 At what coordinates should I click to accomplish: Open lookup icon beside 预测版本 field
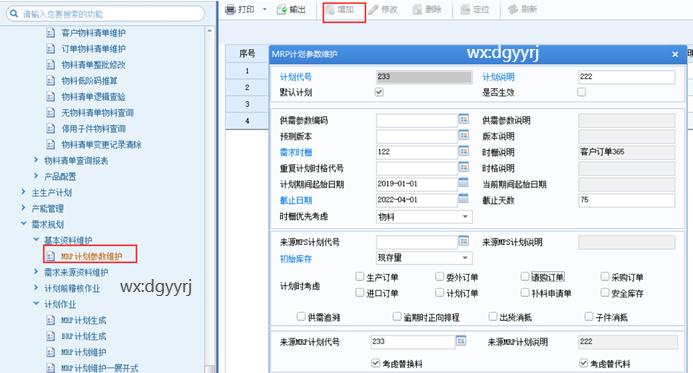click(463, 135)
